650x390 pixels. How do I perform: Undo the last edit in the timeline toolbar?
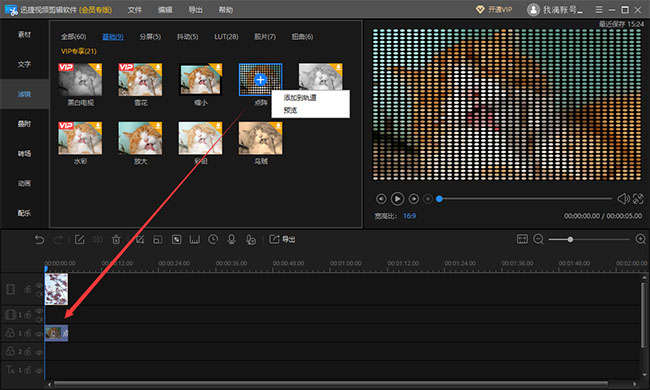coord(39,240)
